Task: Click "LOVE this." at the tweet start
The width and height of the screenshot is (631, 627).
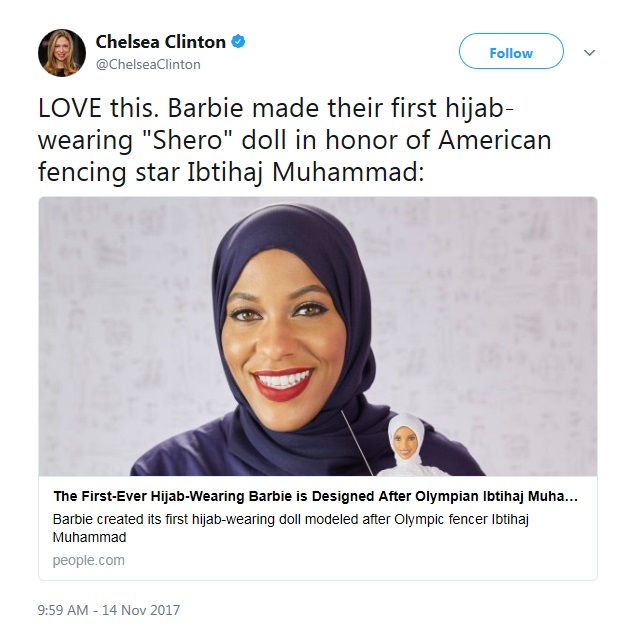Action: 98,108
